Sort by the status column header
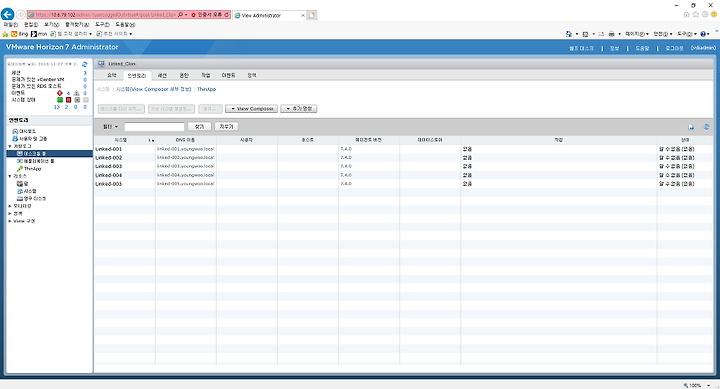Image resolution: width=720 pixels, height=389 pixels. pyautogui.click(x=685, y=140)
